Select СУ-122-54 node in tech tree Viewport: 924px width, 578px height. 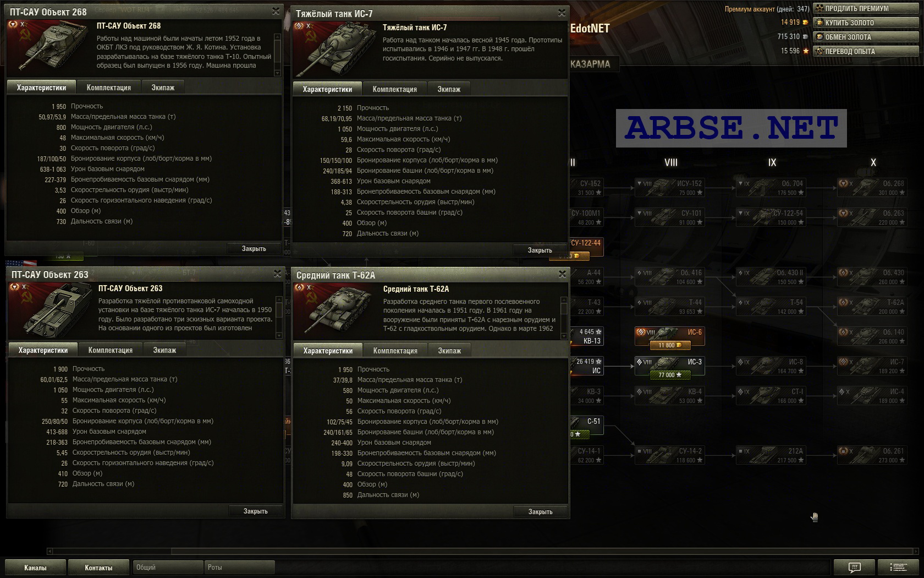click(x=771, y=217)
